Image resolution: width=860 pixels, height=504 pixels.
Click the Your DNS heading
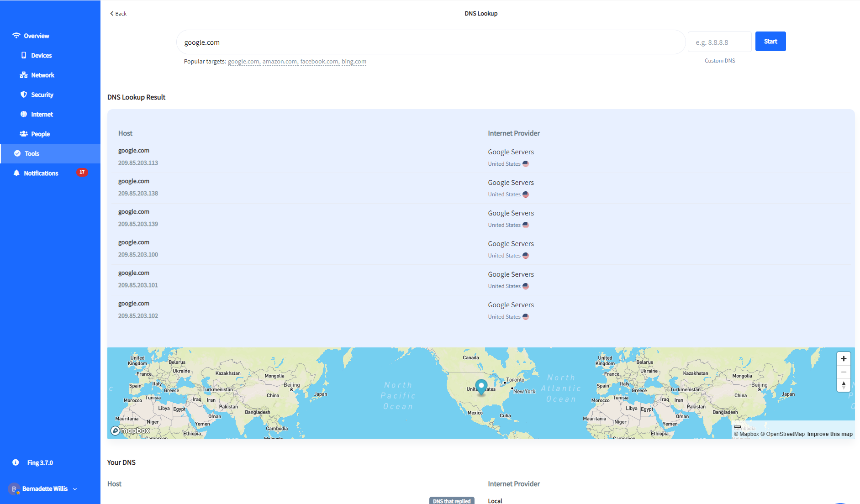(x=121, y=462)
